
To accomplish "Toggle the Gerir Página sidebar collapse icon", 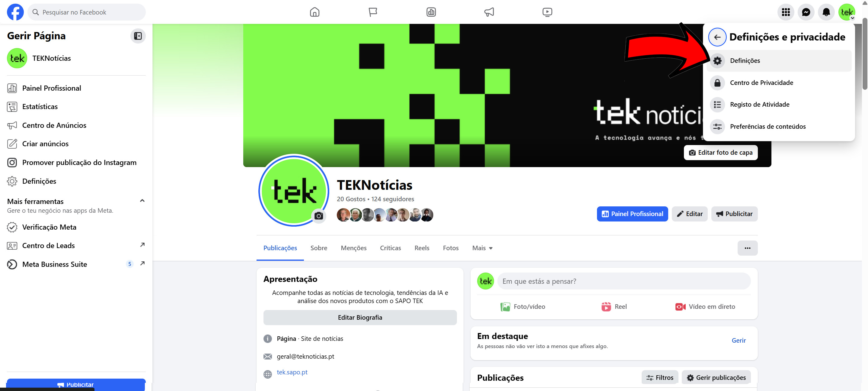I will click(138, 36).
